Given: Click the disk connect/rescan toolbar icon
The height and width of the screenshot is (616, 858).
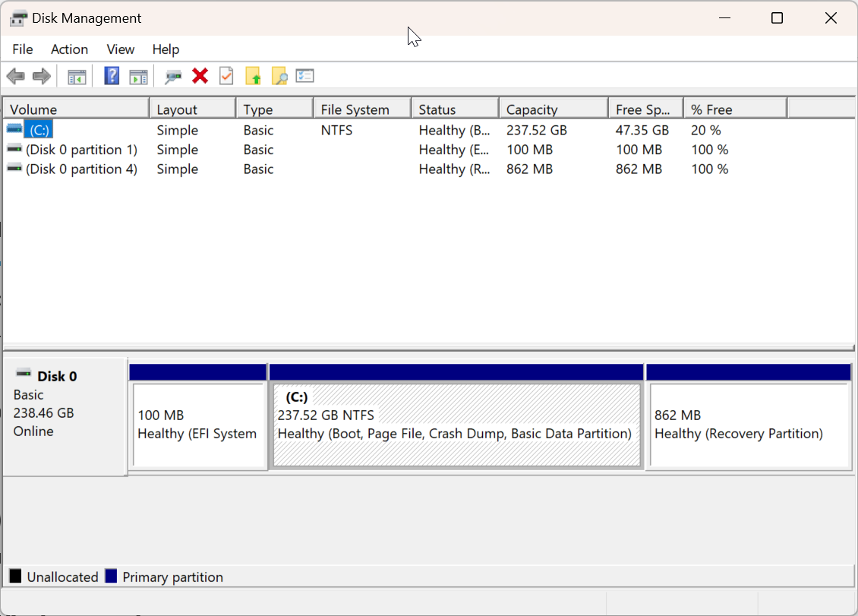Looking at the screenshot, I should (x=173, y=76).
